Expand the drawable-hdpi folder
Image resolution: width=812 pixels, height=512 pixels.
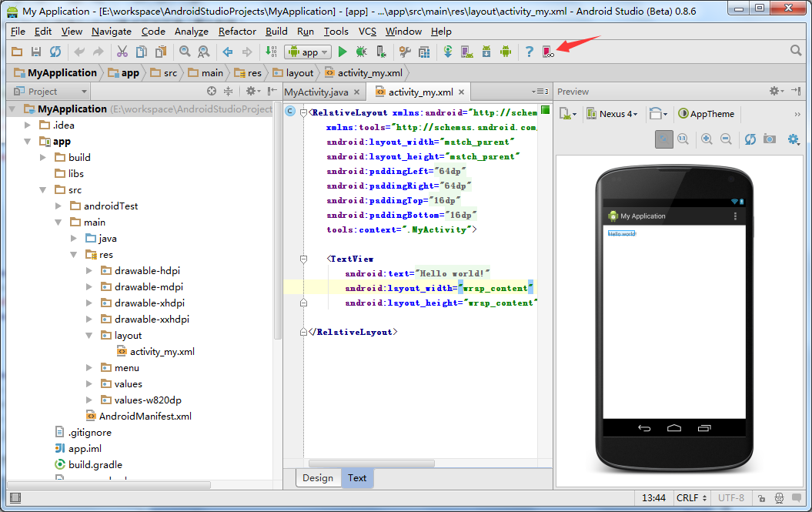click(x=89, y=270)
